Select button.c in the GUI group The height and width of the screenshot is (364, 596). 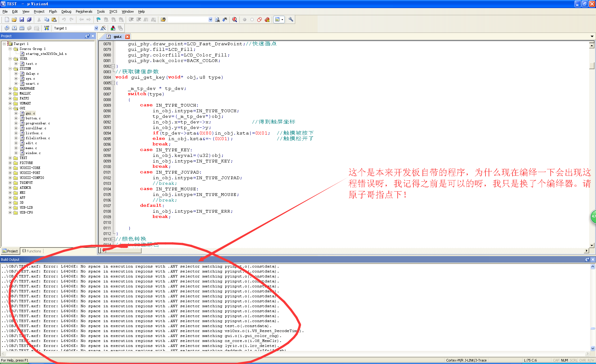point(33,118)
